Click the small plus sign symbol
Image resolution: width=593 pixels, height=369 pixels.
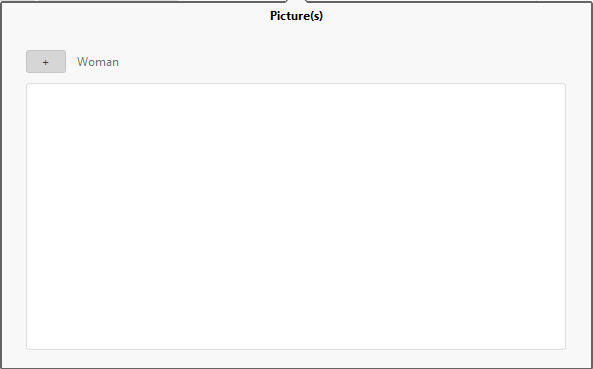click(46, 62)
